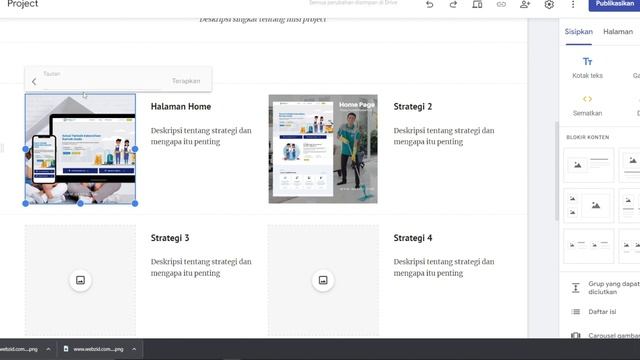Viewport: 640px width, 360px height.
Task: Open site settings gear
Action: [x=549, y=4]
